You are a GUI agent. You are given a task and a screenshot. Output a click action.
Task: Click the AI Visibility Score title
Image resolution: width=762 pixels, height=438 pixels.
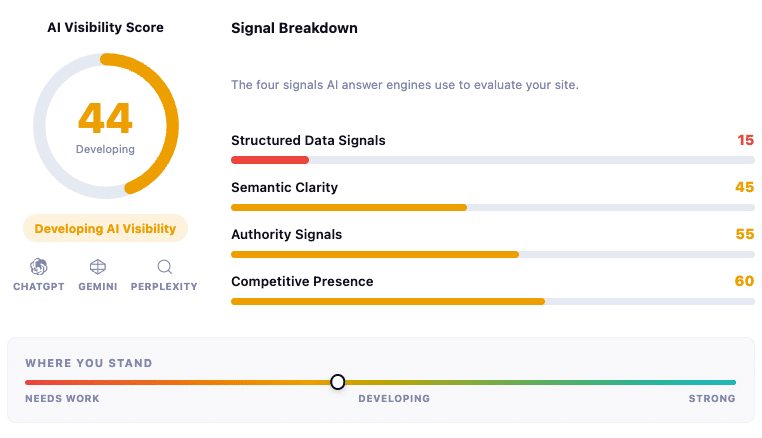[x=105, y=28]
